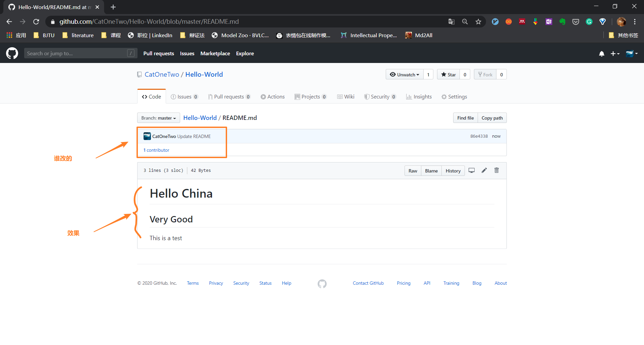Click the footer GitHub logo
The image size is (644, 345).
click(322, 284)
